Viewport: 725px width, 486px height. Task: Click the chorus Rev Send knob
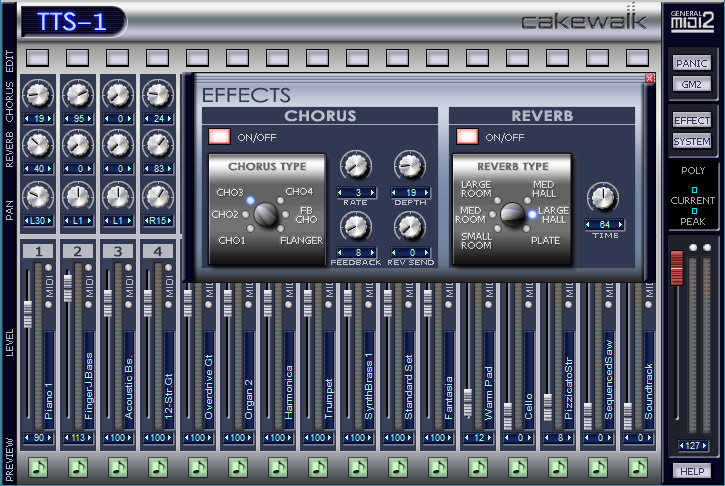point(410,227)
